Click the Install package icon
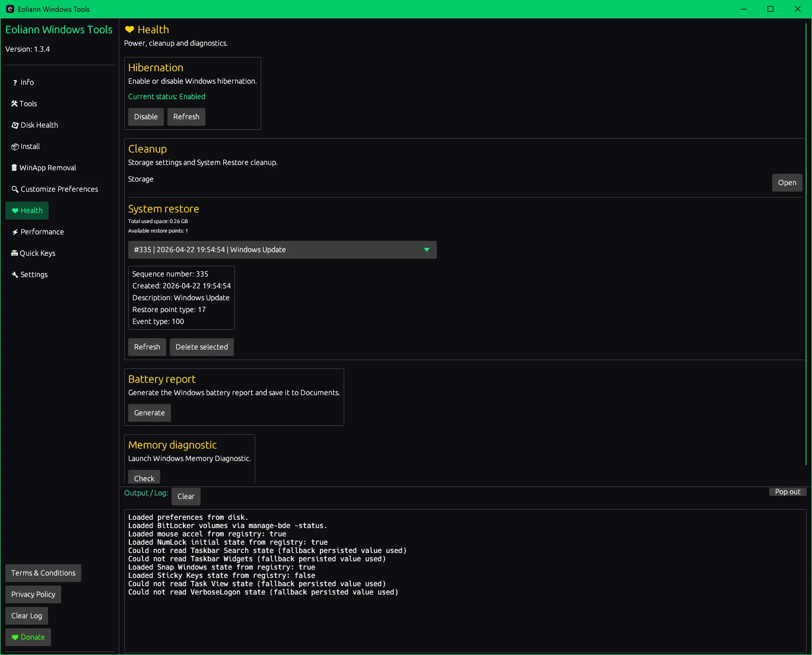 coord(15,147)
